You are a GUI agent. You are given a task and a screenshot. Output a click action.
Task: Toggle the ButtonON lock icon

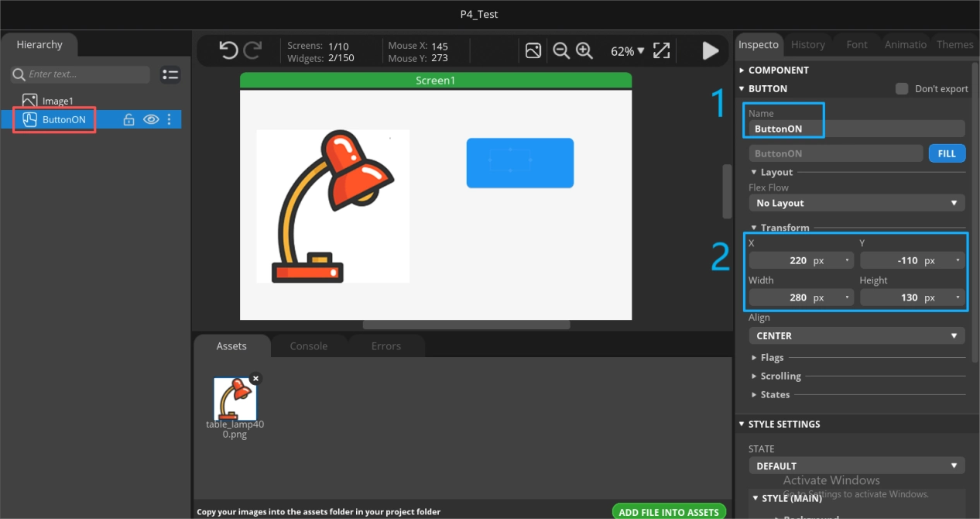tap(129, 119)
